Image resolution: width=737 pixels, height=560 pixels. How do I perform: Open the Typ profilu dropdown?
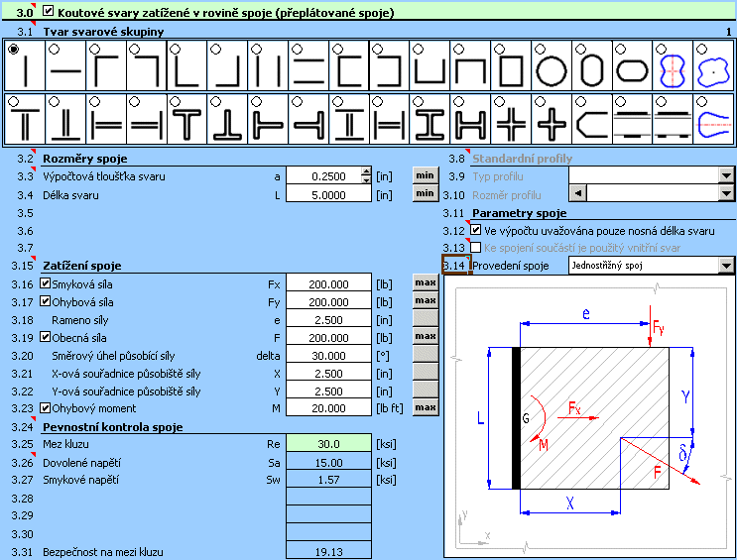[726, 175]
